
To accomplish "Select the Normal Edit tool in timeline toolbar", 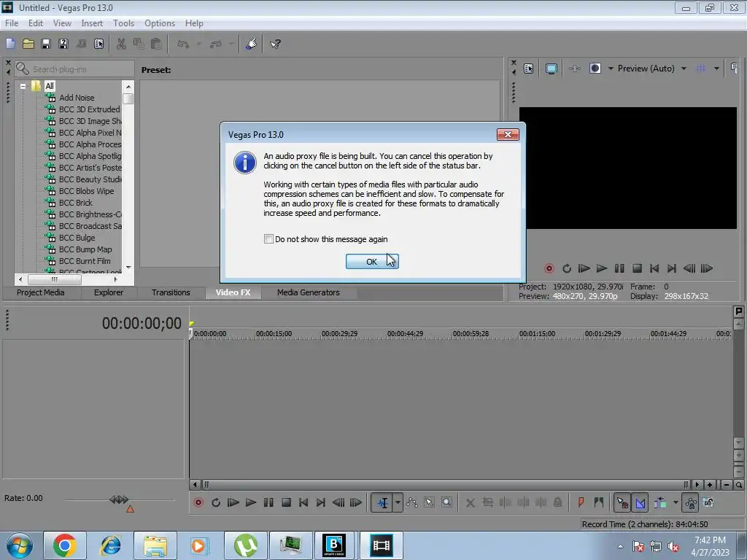I will click(x=382, y=502).
